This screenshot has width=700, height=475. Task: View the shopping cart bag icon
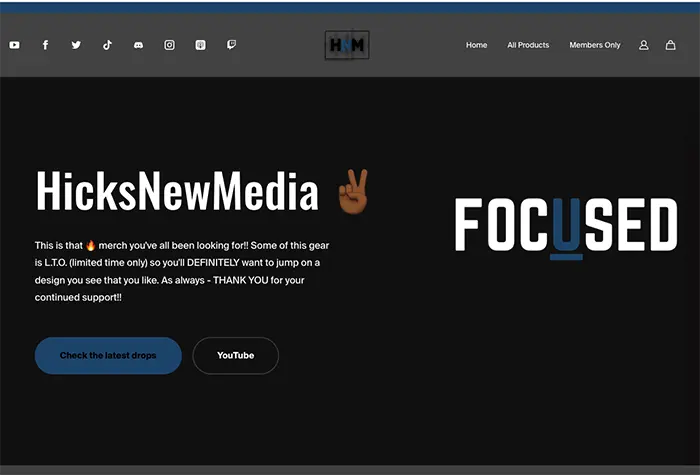pos(670,45)
